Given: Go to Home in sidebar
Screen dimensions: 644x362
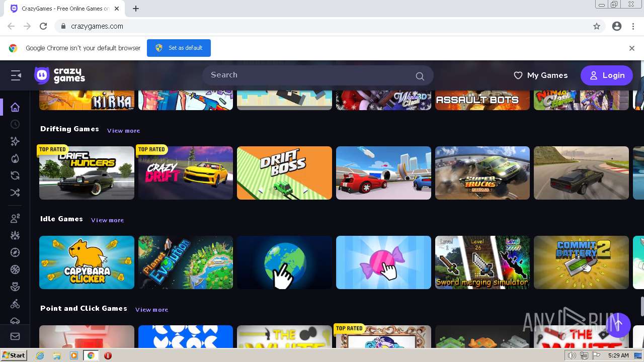Looking at the screenshot, I should click(15, 107).
